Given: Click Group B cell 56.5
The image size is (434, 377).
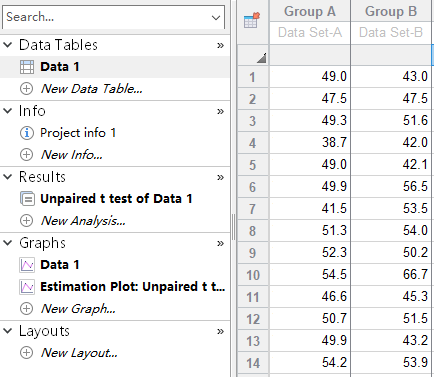Looking at the screenshot, I should pyautogui.click(x=391, y=187).
